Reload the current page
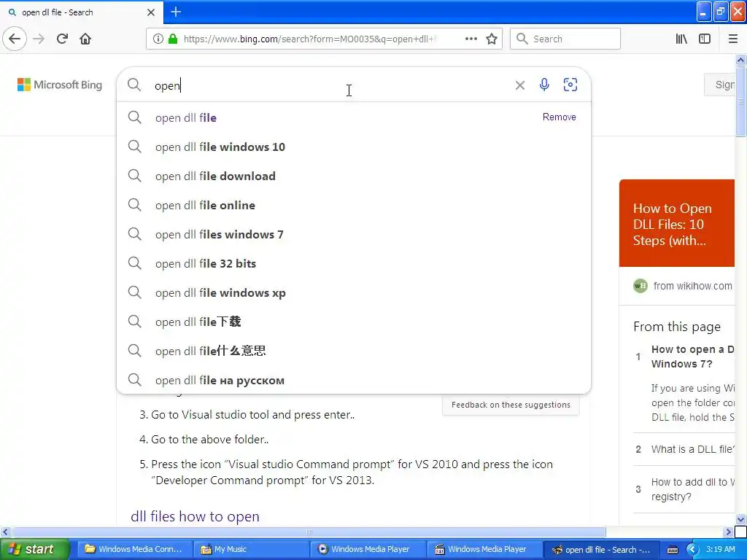The width and height of the screenshot is (747, 560). coord(62,39)
